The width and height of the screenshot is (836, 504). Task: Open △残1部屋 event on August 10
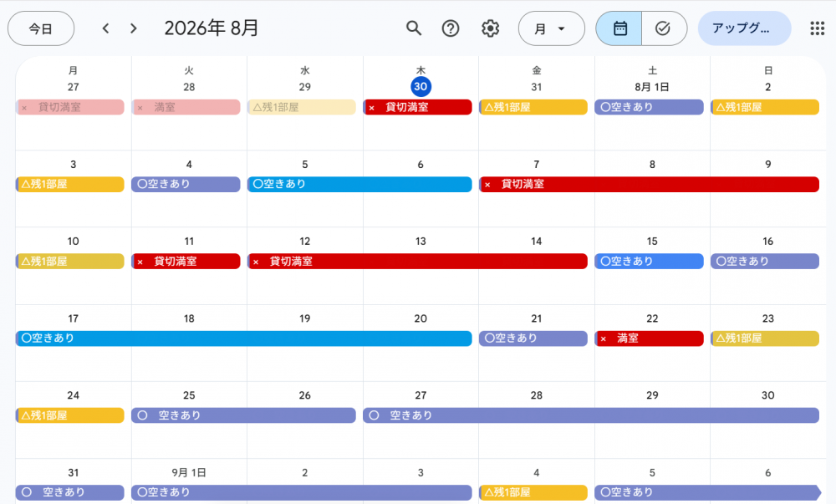point(70,261)
